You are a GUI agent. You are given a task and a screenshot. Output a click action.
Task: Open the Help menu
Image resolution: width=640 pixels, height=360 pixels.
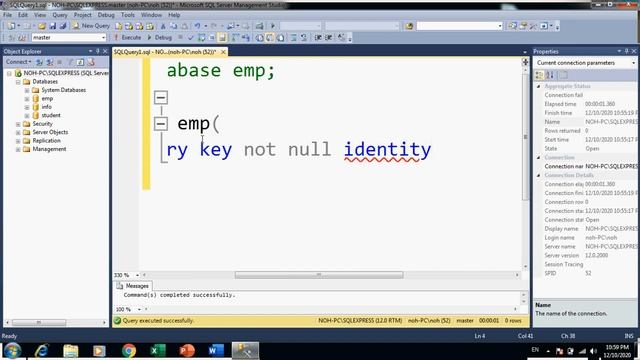point(174,15)
